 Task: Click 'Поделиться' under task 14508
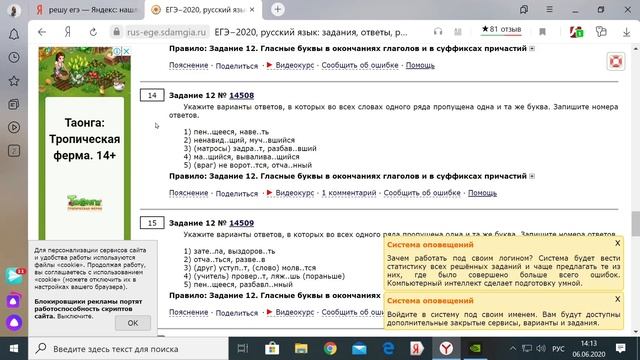[237, 193]
